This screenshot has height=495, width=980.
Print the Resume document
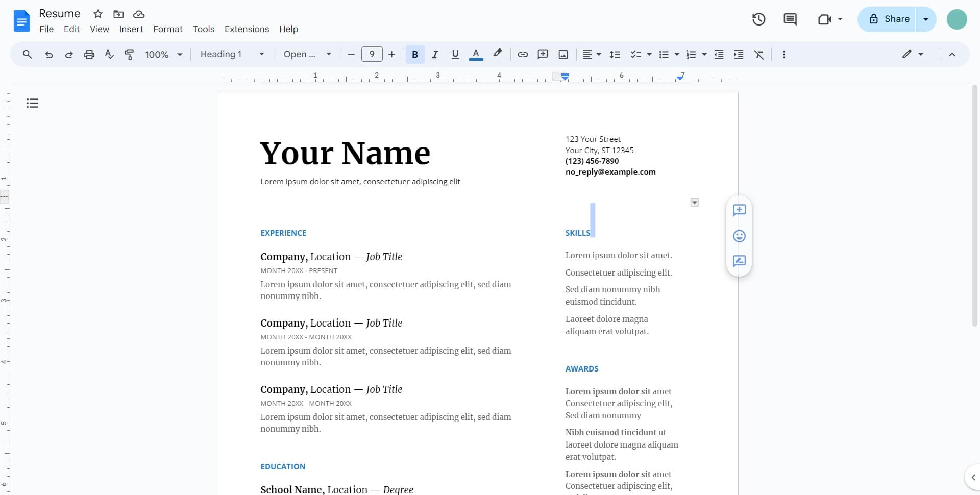pyautogui.click(x=89, y=54)
